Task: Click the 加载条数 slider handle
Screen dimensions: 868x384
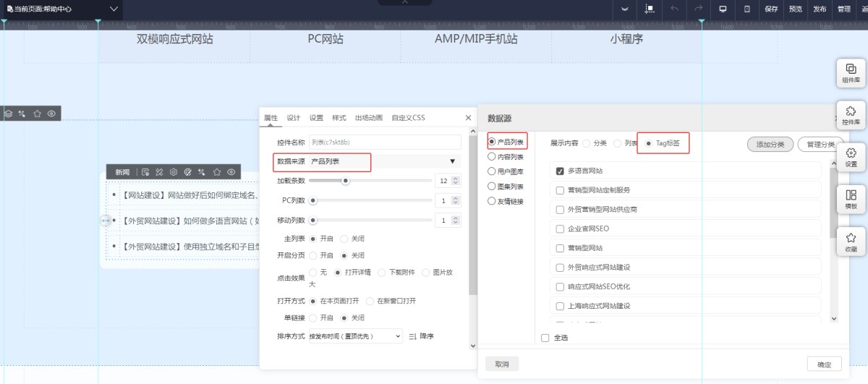Action: pos(346,181)
